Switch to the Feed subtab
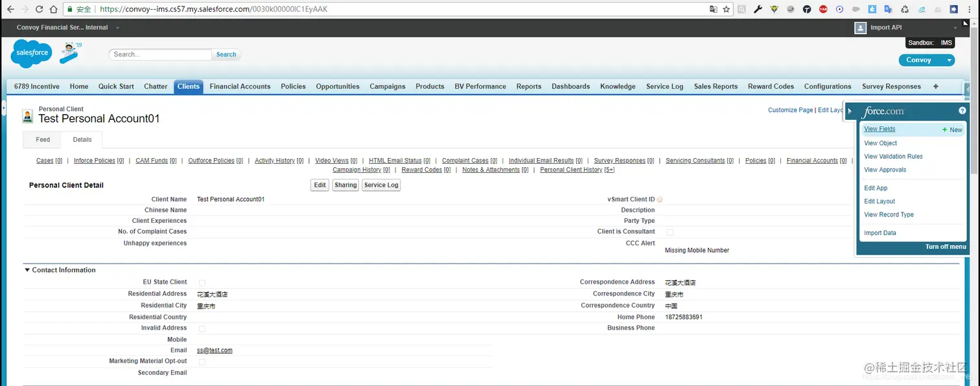Viewport: 980px width, 386px height. click(x=43, y=139)
